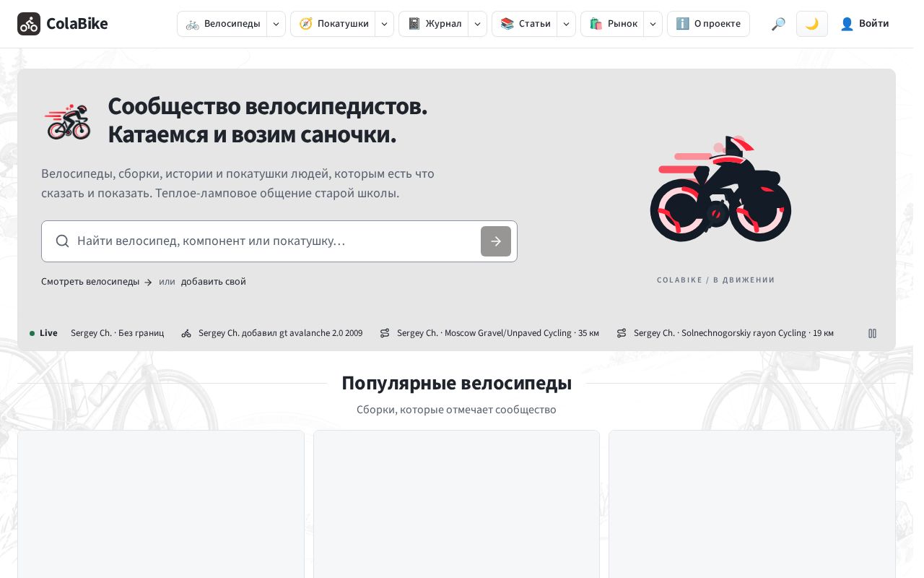Open the Рынок menu item
Screen dimensions: 924x578
tap(613, 24)
